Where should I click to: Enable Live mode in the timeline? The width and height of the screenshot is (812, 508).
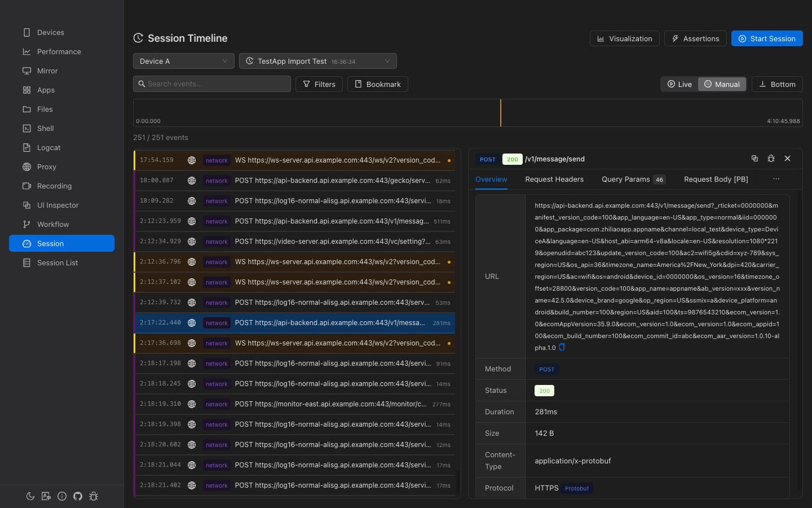(x=679, y=84)
